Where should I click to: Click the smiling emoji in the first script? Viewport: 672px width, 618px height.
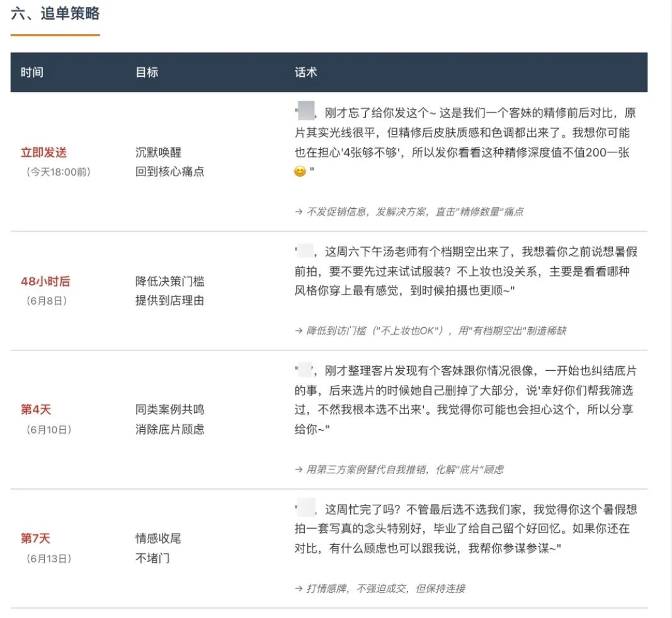(300, 171)
